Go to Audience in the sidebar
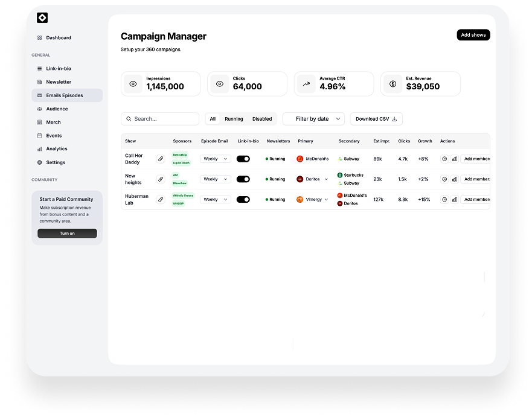 click(x=57, y=109)
